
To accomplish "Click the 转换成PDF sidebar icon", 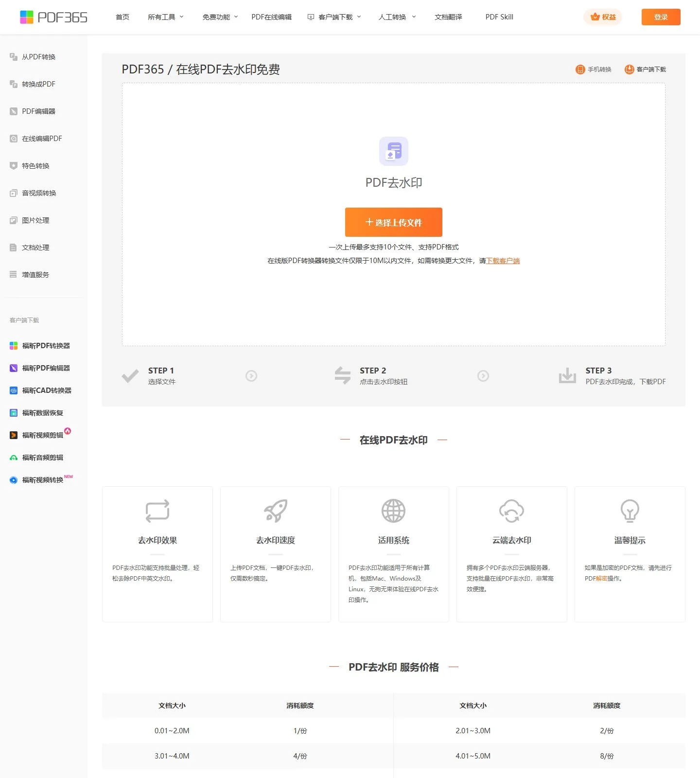I will click(14, 84).
